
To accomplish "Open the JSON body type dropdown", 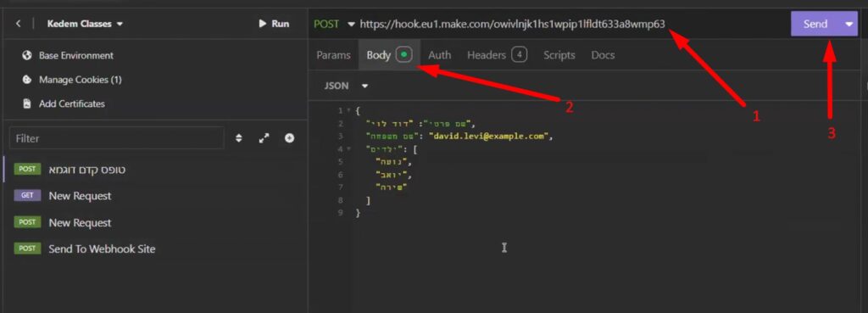I will click(x=346, y=86).
